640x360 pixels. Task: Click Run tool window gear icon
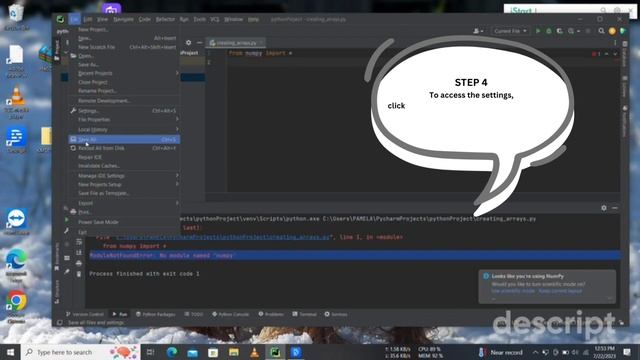pos(604,208)
